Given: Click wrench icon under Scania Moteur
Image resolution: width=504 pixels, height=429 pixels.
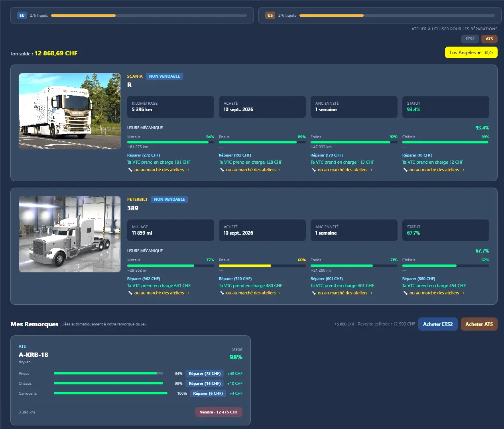Looking at the screenshot, I should [x=130, y=170].
